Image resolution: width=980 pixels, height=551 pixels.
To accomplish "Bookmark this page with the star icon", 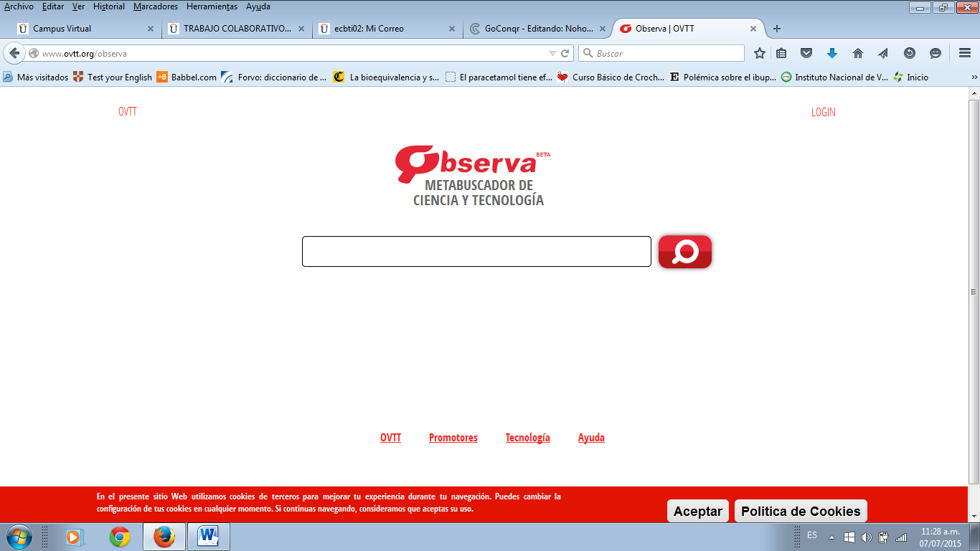I will pyautogui.click(x=760, y=53).
